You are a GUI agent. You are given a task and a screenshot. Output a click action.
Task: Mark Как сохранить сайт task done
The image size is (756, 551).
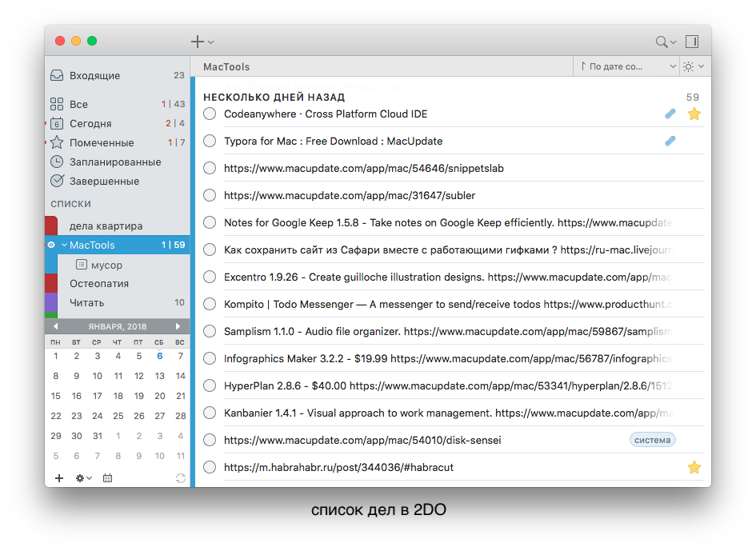coord(210,250)
